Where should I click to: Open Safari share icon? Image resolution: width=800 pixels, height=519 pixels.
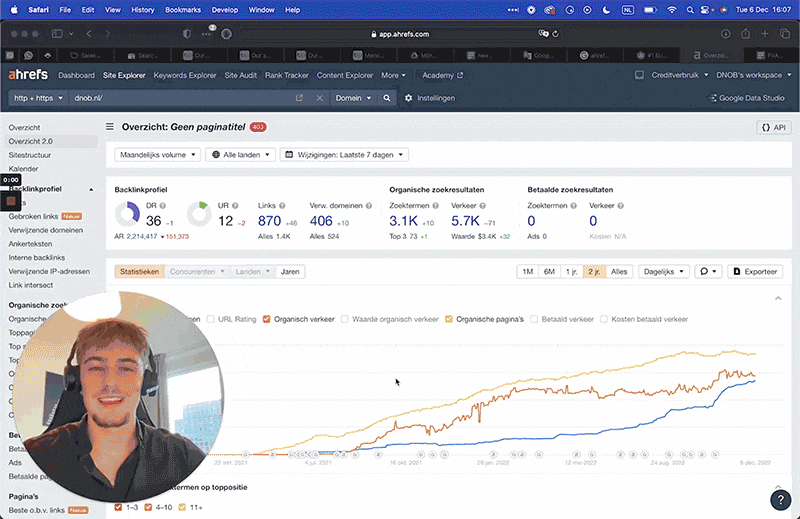click(745, 34)
